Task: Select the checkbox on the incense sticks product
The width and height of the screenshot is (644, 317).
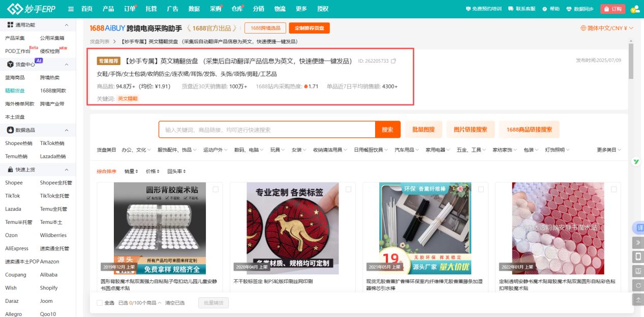Action: tap(481, 188)
